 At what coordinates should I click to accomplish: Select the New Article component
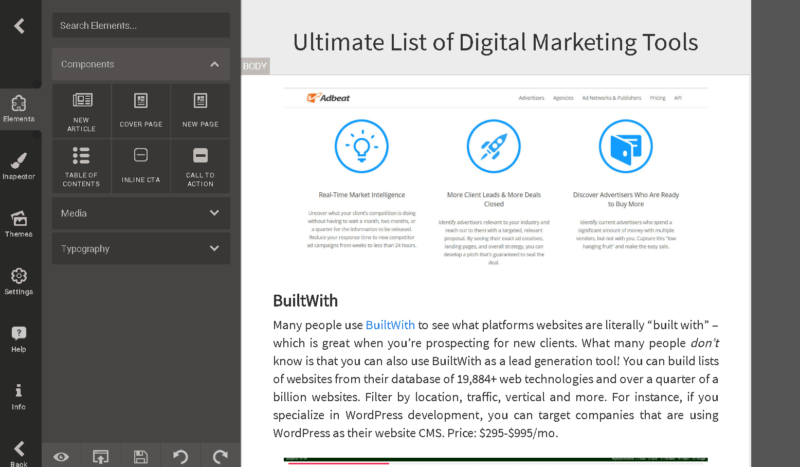coord(81,111)
